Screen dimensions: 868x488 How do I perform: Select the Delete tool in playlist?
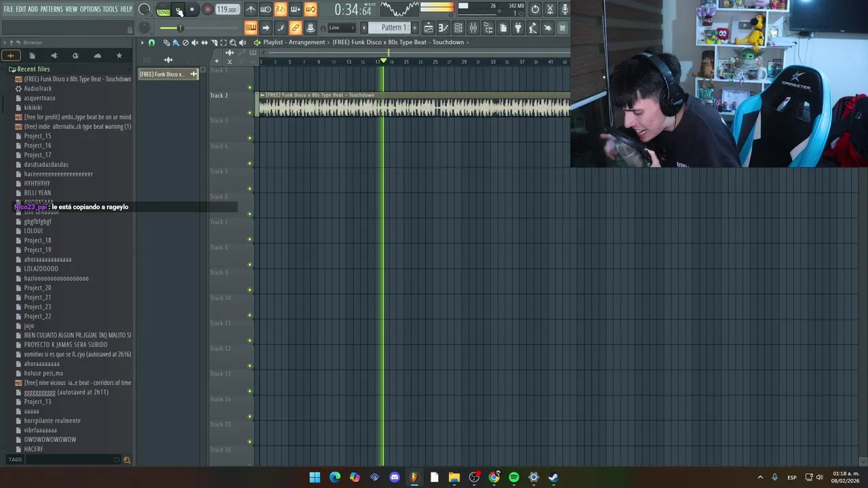click(185, 43)
